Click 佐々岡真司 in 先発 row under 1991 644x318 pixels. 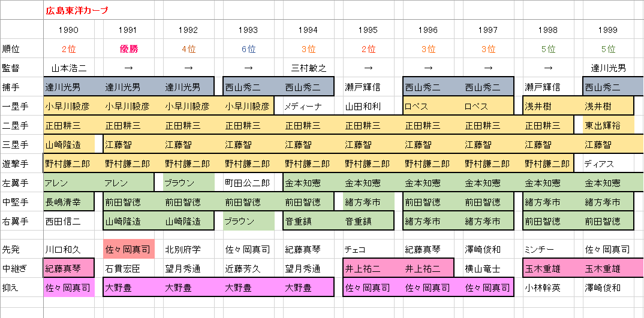click(x=128, y=250)
